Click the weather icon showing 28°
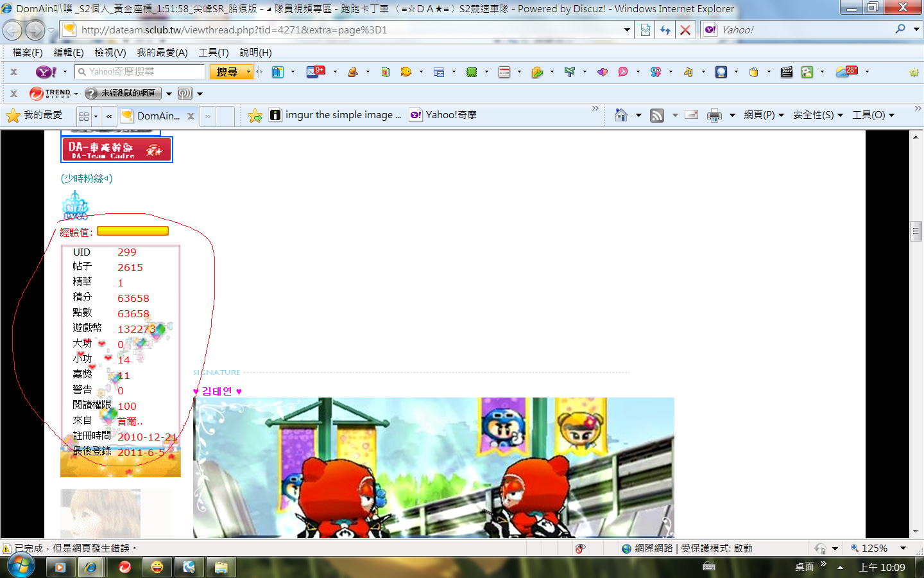 pyautogui.click(x=846, y=71)
